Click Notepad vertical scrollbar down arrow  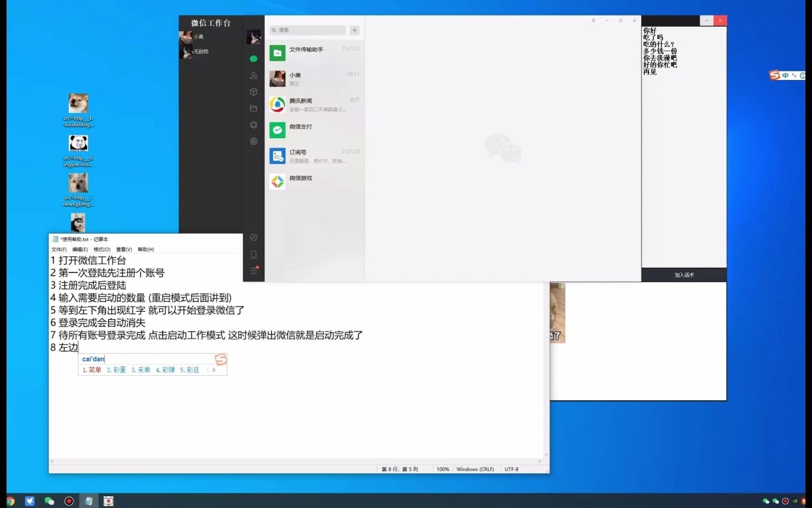click(x=546, y=454)
